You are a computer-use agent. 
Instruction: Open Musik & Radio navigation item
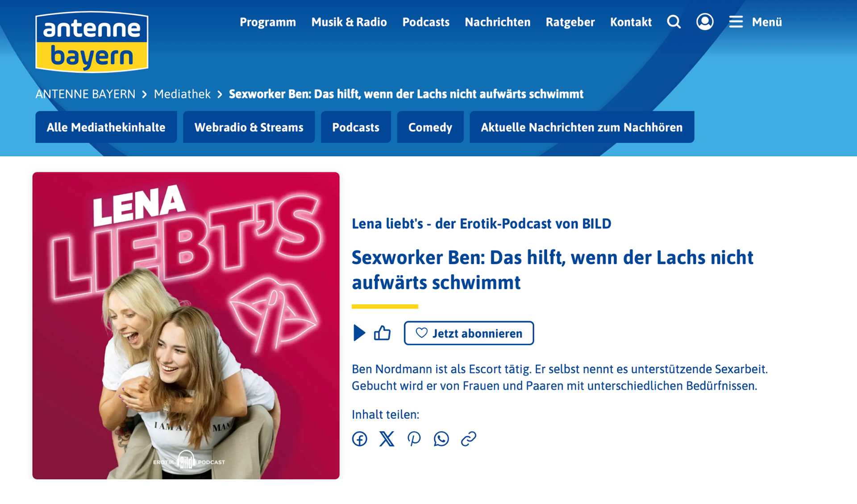(349, 22)
